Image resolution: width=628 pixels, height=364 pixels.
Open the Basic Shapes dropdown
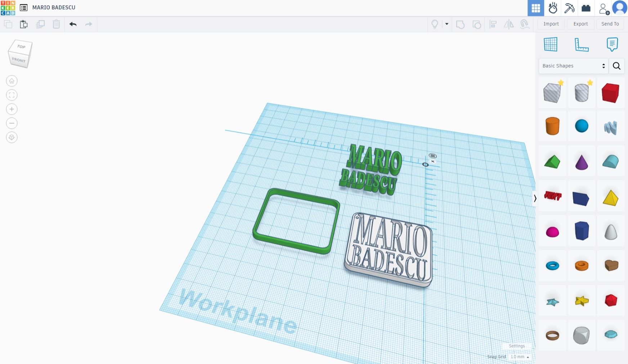coord(574,66)
